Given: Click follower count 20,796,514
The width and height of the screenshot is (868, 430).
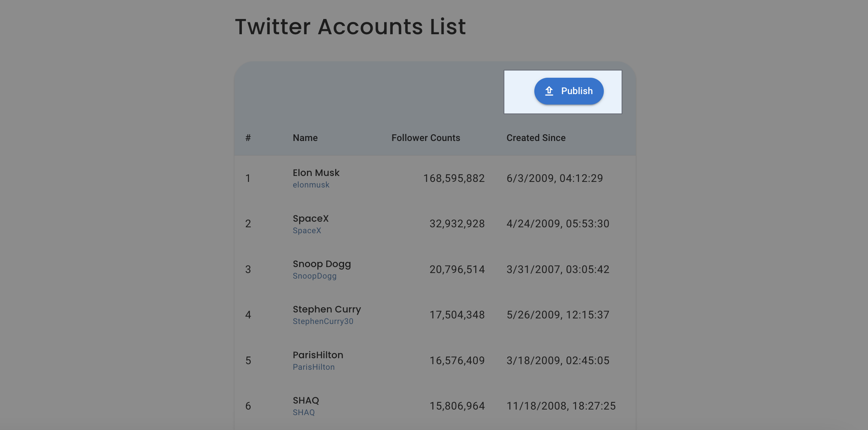Looking at the screenshot, I should (x=457, y=270).
